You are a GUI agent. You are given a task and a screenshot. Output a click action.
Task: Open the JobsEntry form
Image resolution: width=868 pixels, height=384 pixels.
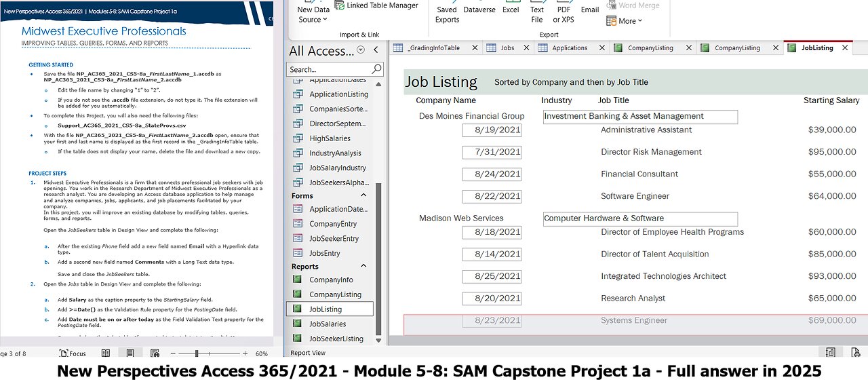331,253
